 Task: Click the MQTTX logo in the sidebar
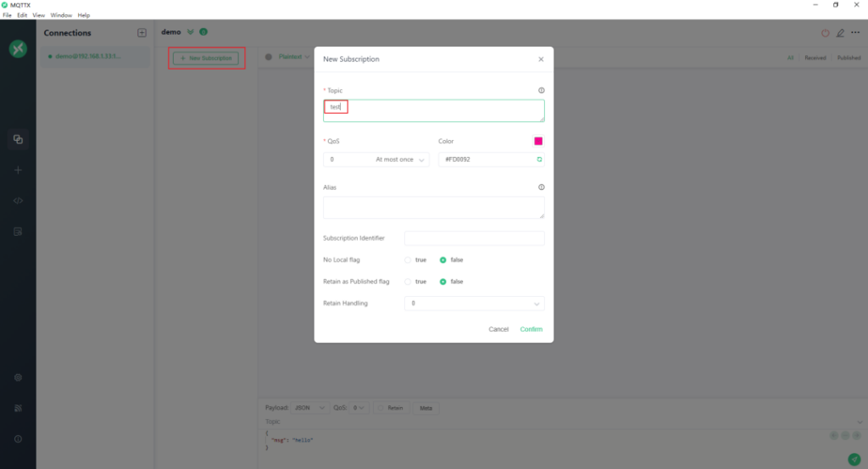tap(18, 48)
